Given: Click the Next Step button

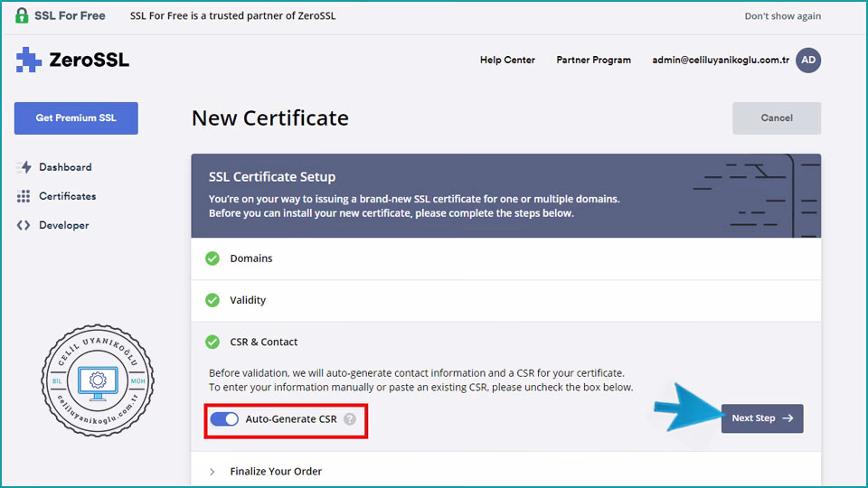Looking at the screenshot, I should click(x=761, y=418).
